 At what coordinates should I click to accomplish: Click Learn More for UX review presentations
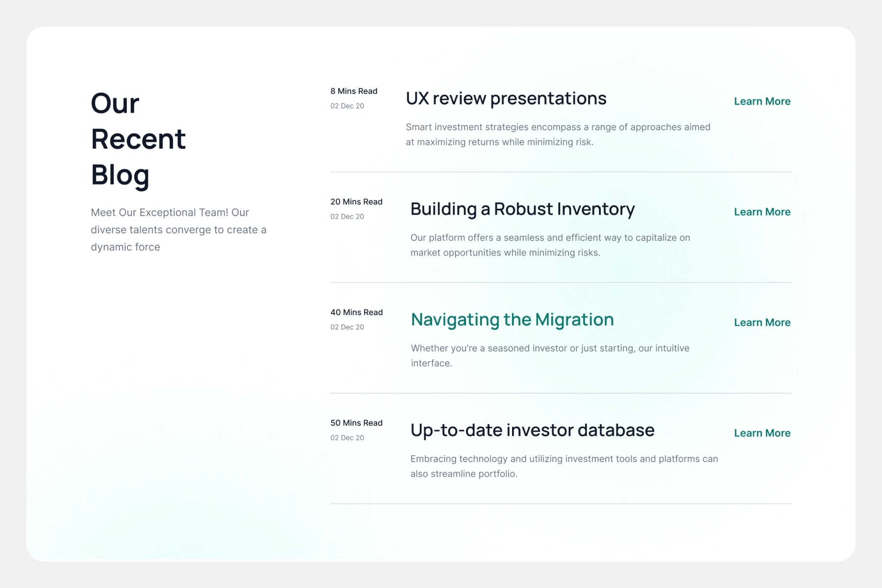[x=762, y=101]
